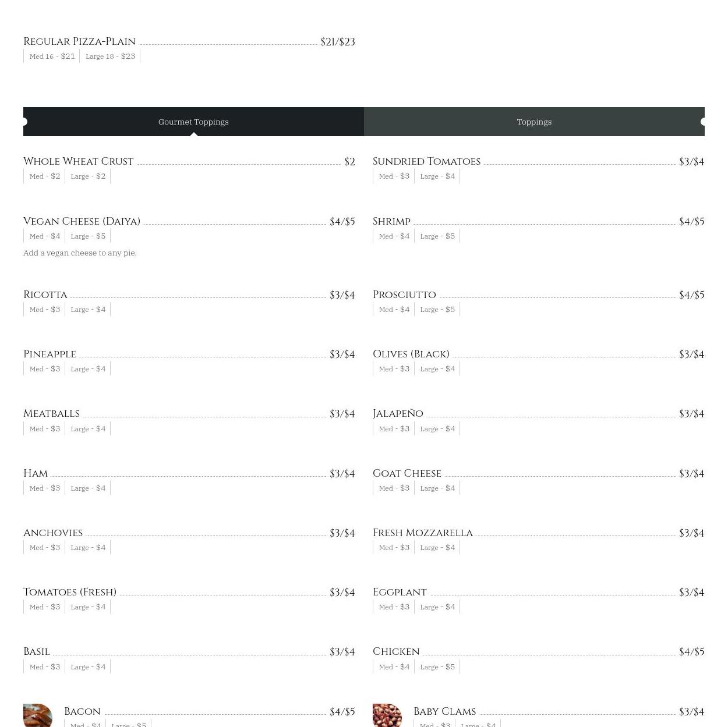The height and width of the screenshot is (727, 728).
Task: Choose Large 18 - $23 size option
Action: pos(110,56)
